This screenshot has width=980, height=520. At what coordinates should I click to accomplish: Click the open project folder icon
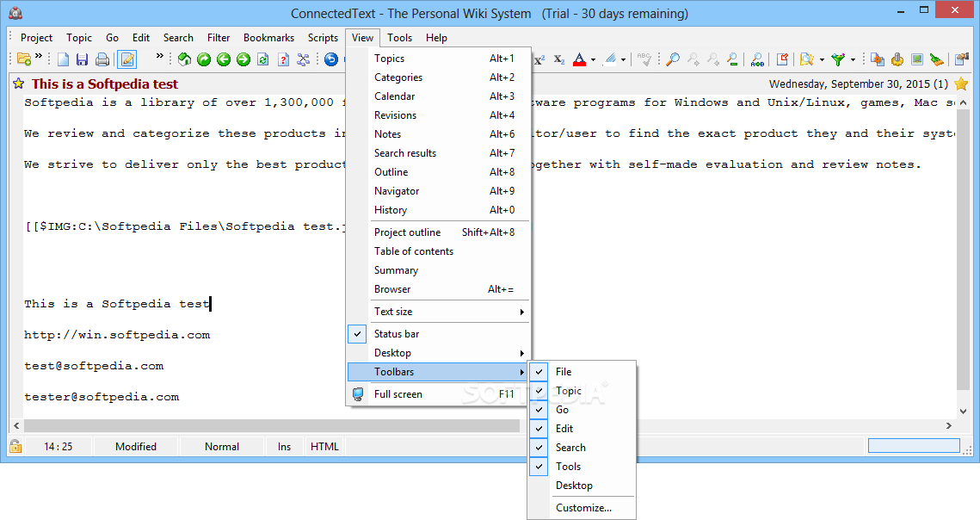point(24,59)
